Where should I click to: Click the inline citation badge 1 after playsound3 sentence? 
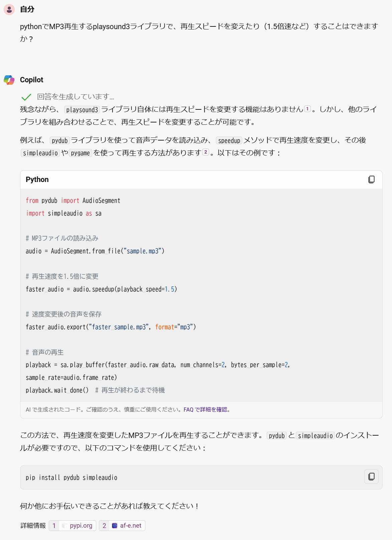coord(308,109)
